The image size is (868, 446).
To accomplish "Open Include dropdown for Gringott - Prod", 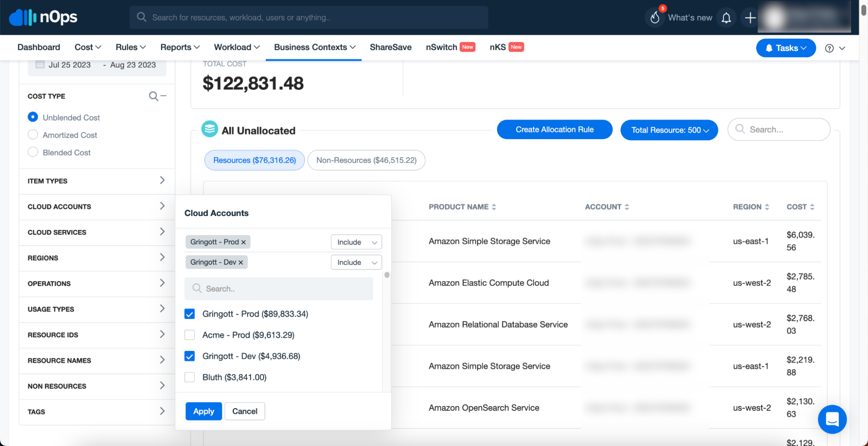I will 356,242.
